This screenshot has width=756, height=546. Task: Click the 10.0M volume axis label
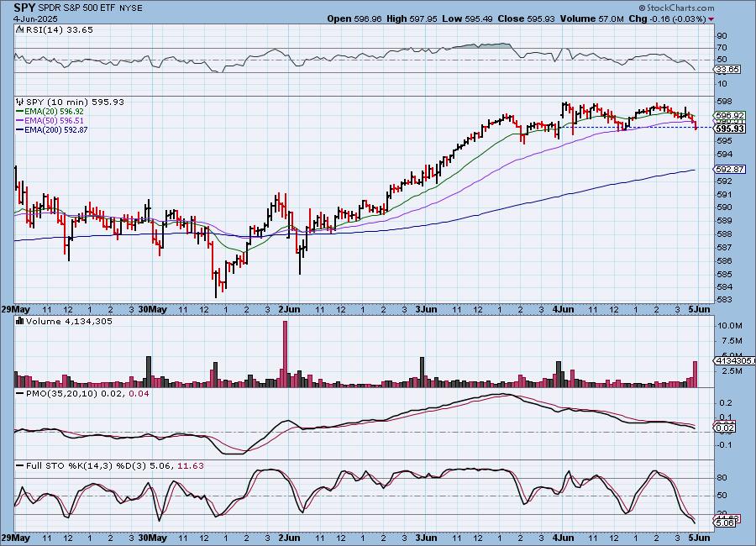[729, 326]
